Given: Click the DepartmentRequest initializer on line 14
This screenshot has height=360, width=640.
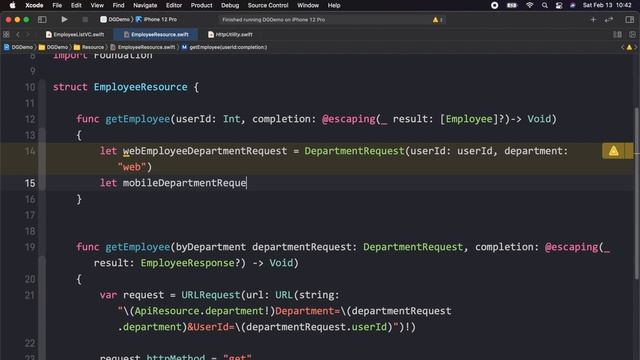Looking at the screenshot, I should [354, 151].
